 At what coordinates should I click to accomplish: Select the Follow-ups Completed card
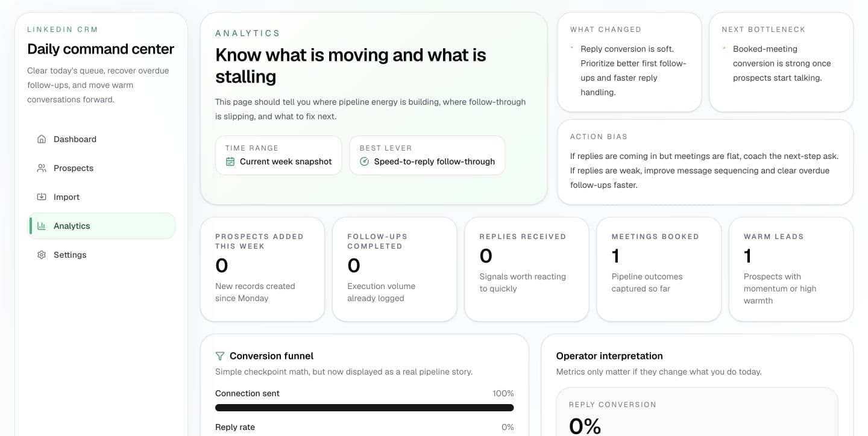[x=394, y=269]
